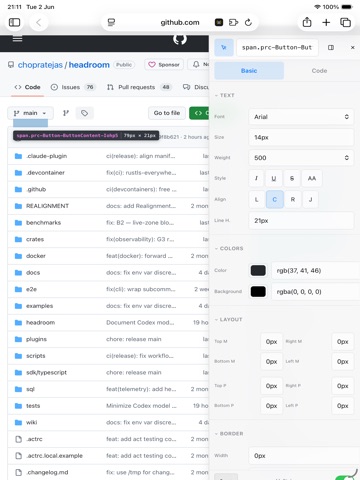Viewport: 360px width, 480px height.
Task: Show the tab overview
Action: click(x=345, y=22)
